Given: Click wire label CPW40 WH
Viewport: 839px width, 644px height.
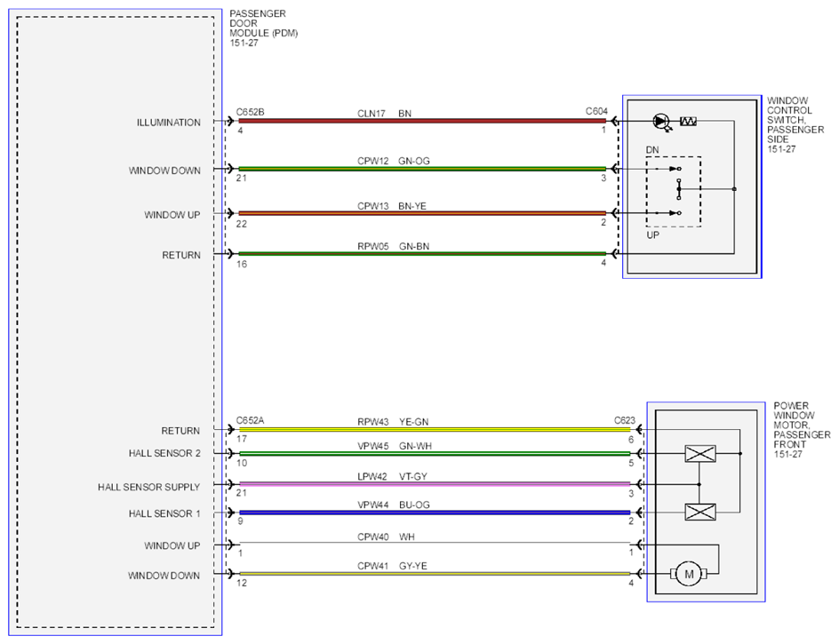Looking at the screenshot, I should (386, 537).
